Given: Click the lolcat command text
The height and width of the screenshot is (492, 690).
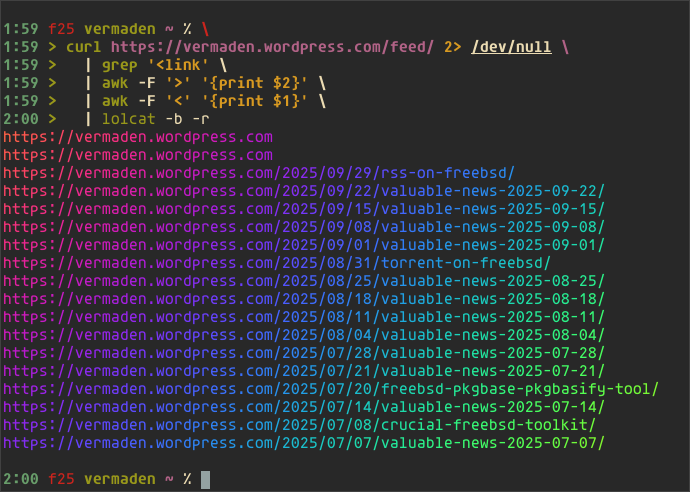Looking at the screenshot, I should click(130, 118).
